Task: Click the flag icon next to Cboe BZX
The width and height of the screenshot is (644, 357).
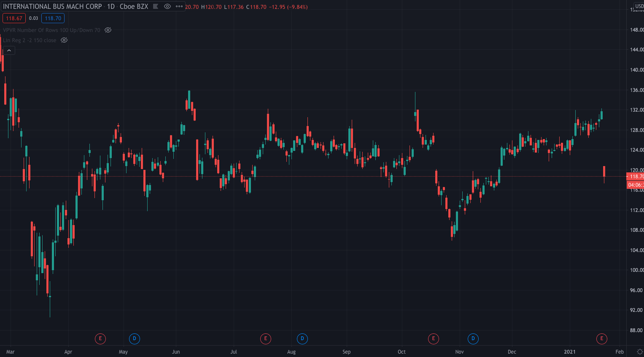Action: tap(156, 7)
